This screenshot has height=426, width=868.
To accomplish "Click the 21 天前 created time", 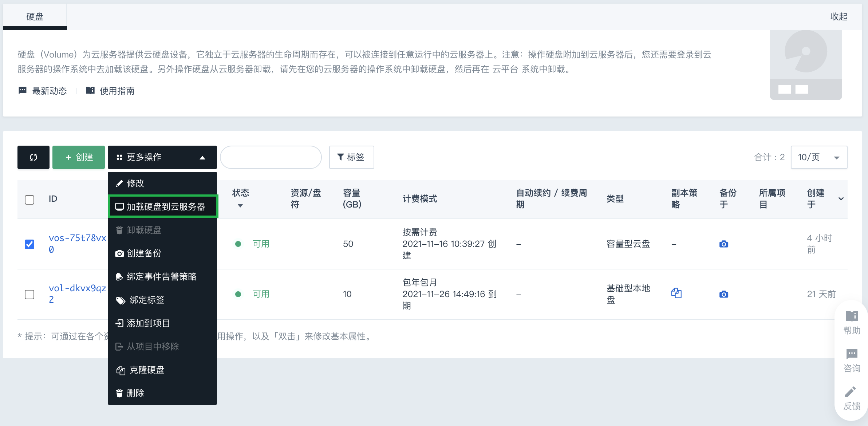I will pos(821,294).
